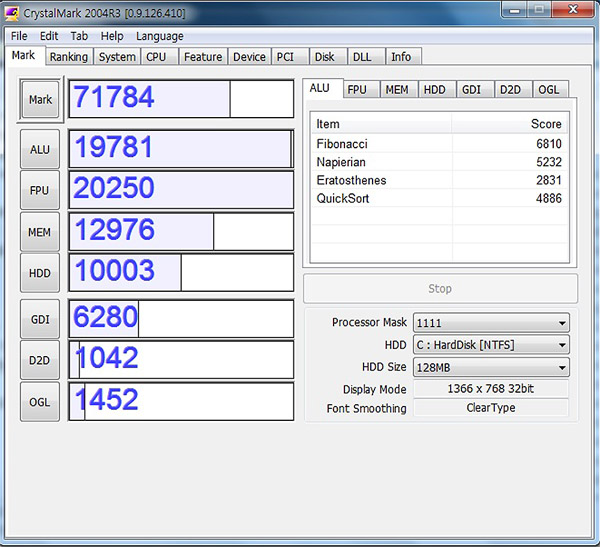
Task: Run the GDI benchmark button
Action: pos(40,319)
